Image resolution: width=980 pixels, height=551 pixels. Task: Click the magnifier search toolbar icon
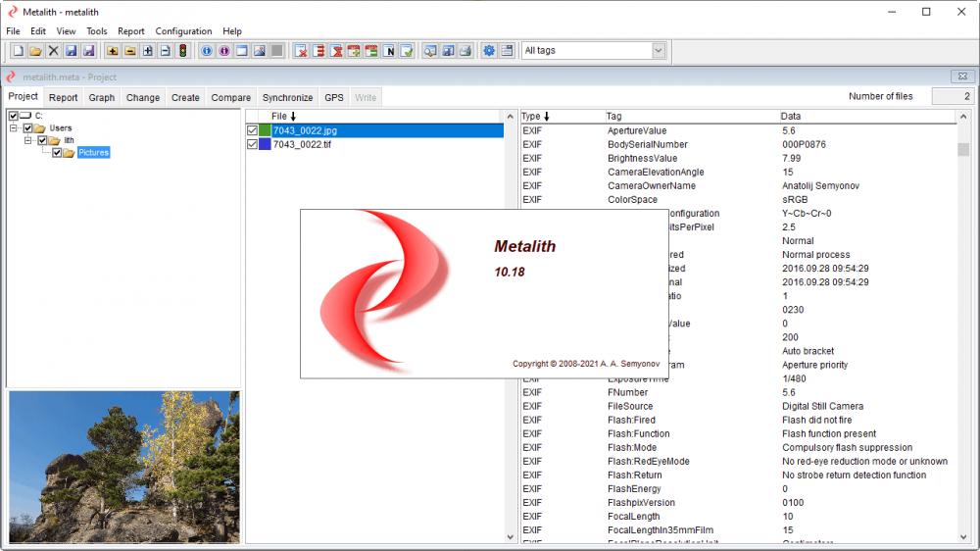point(430,51)
